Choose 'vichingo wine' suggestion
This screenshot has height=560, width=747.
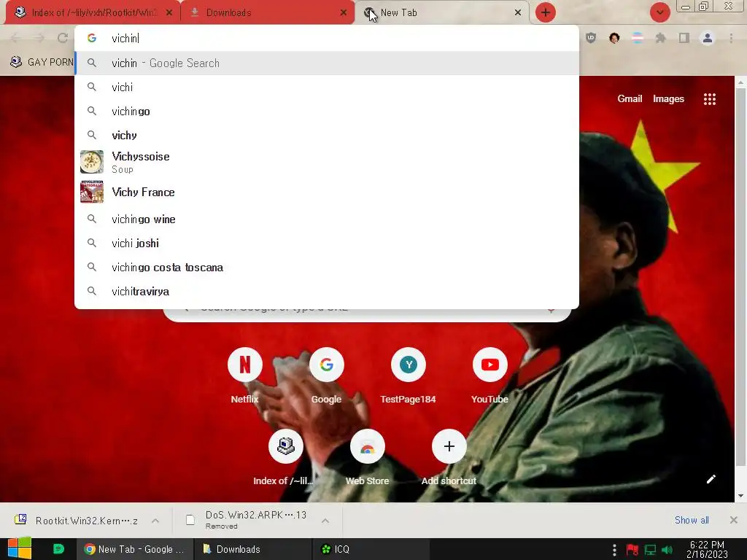327,219
